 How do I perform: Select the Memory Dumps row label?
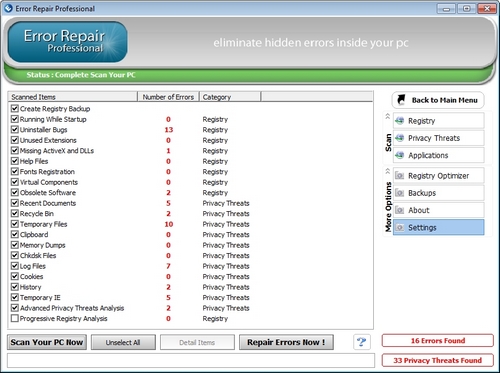[x=43, y=245]
